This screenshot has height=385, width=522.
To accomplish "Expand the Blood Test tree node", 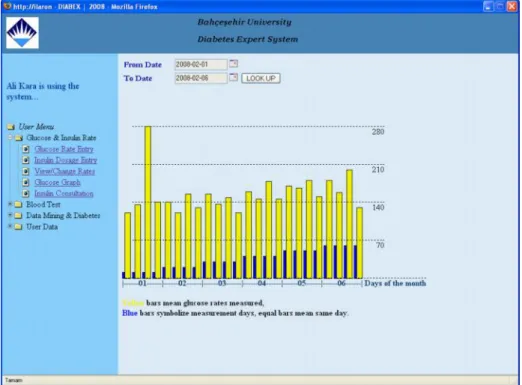I will point(10,203).
